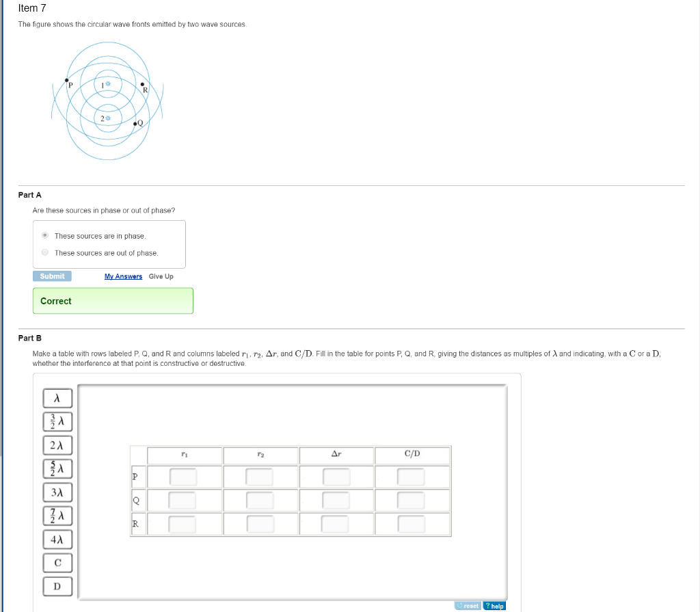Viewport: 700px width, 612px height.
Task: Select the 7/2 λ symbol button
Action: (57, 516)
